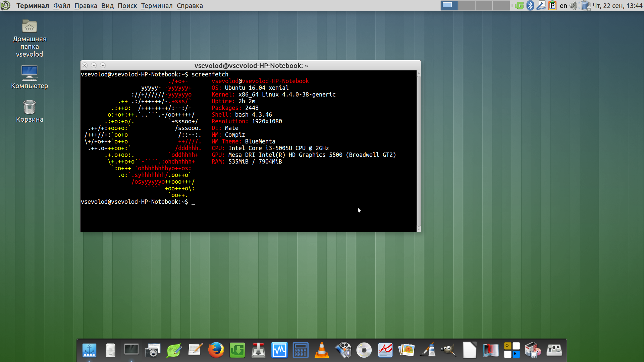
Task: Click the OS: Ubuntu 16.04 xenial line
Action: [250, 88]
